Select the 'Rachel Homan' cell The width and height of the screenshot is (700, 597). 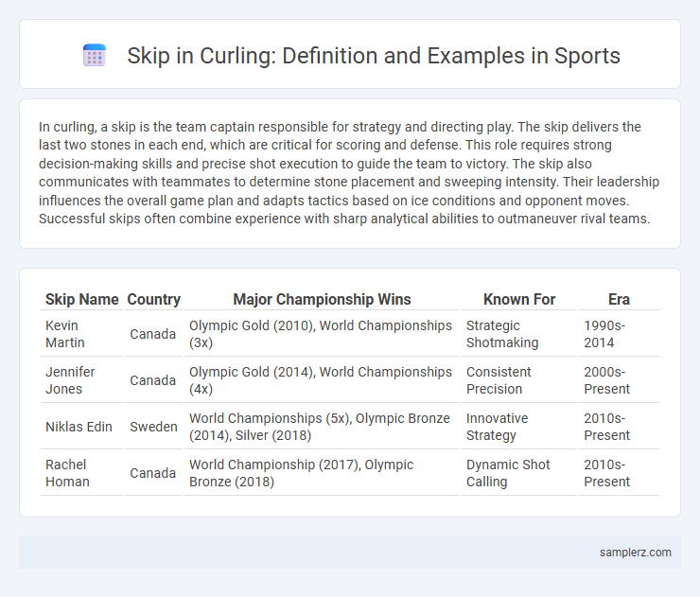81,473
